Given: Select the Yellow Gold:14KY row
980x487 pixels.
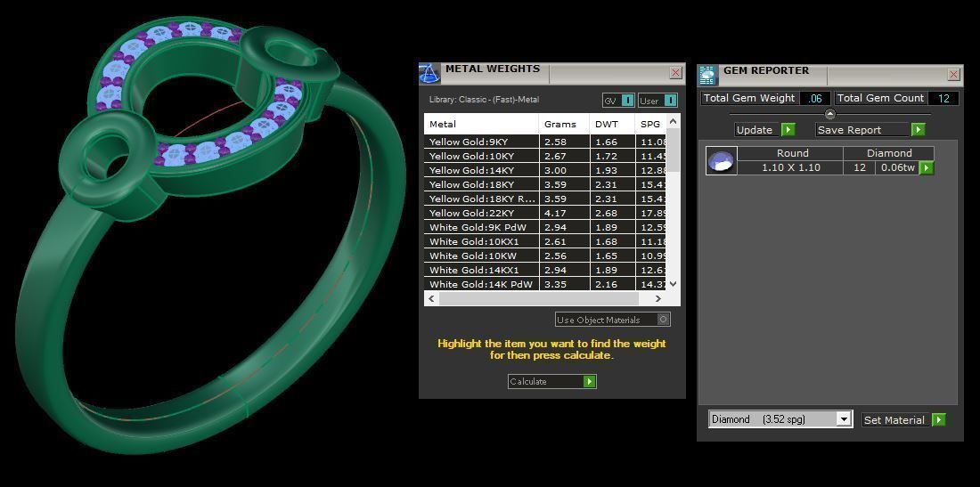Looking at the screenshot, I should tap(545, 170).
